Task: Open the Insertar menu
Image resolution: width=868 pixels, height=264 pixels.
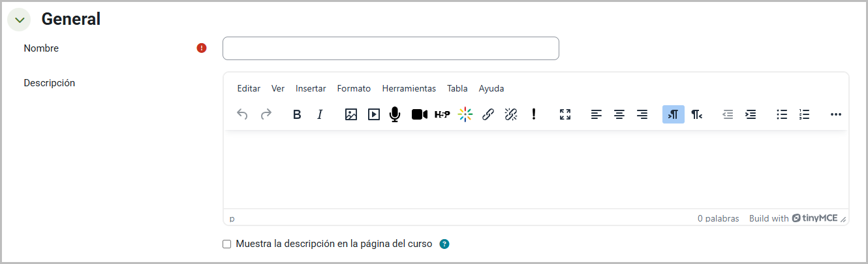Action: pos(311,89)
